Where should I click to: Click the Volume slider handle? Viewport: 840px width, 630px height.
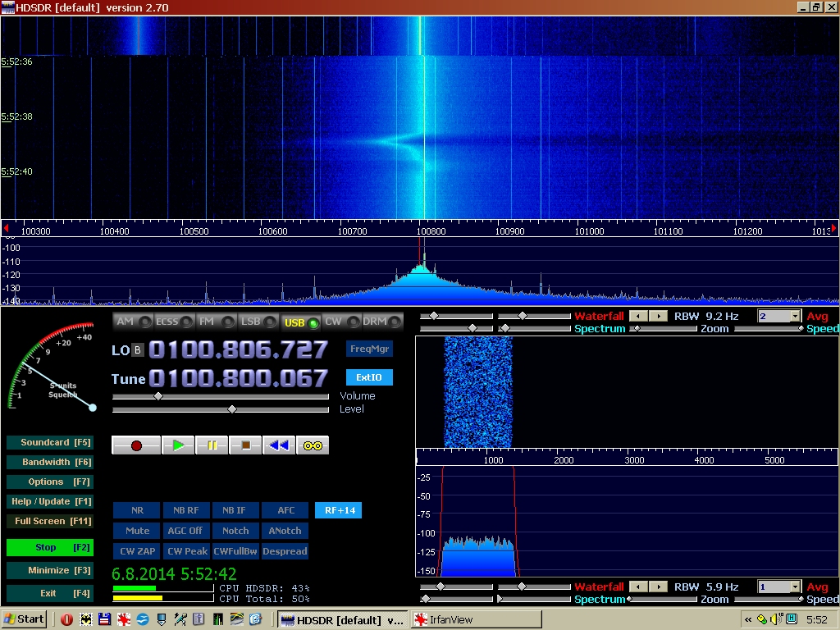pos(158,396)
